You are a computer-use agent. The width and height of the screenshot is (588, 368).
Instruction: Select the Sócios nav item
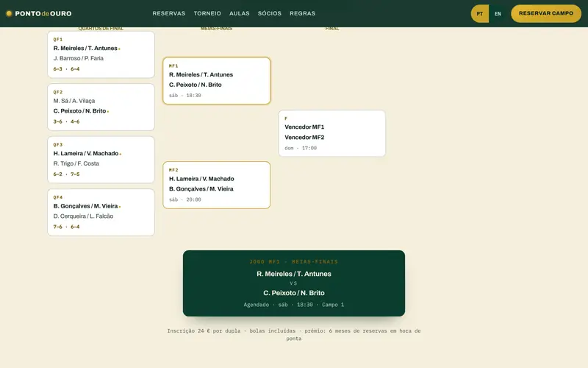pyautogui.click(x=269, y=13)
